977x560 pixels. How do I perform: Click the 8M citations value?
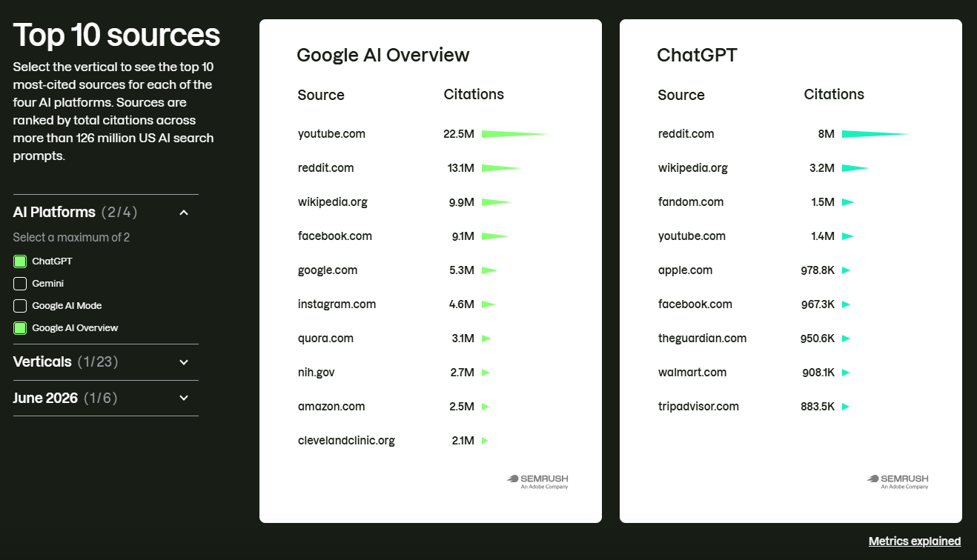click(826, 134)
